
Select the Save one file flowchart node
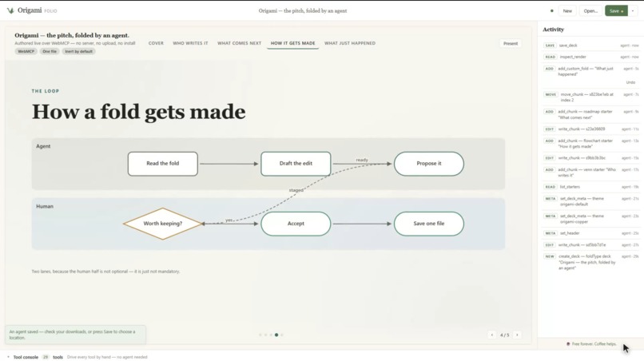429,224
